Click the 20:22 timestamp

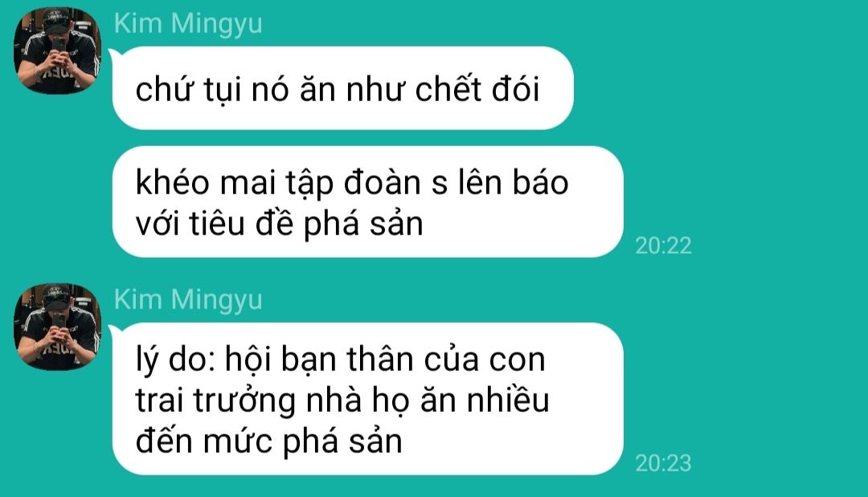[x=663, y=246]
